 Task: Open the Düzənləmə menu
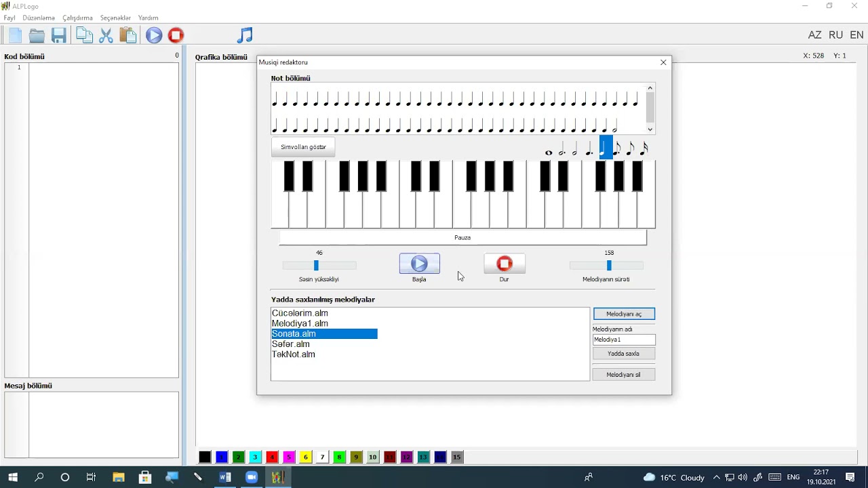point(39,18)
